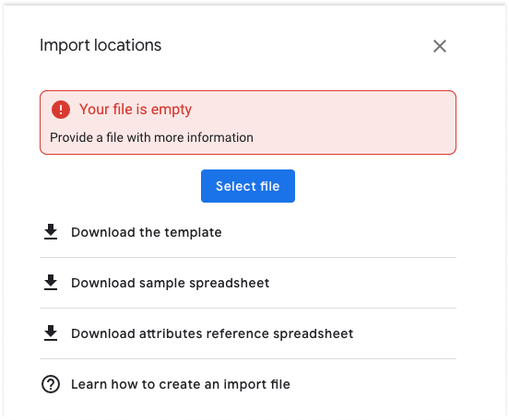Click the red exclamation error icon
The height and width of the screenshot is (420, 509).
pos(61,110)
